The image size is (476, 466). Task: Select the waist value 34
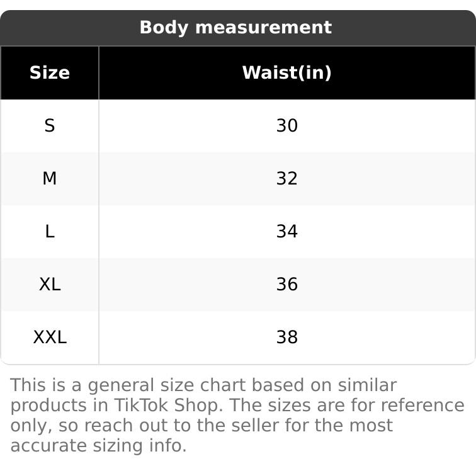(286, 232)
